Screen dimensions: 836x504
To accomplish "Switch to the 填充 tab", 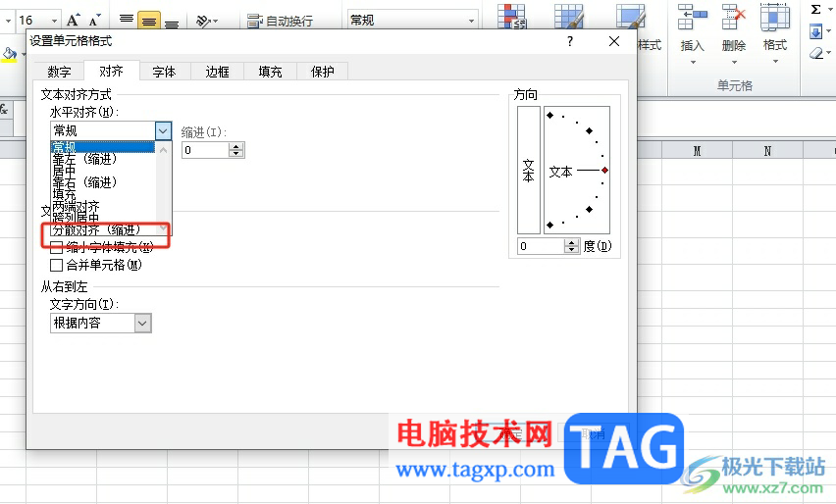I will pos(270,72).
